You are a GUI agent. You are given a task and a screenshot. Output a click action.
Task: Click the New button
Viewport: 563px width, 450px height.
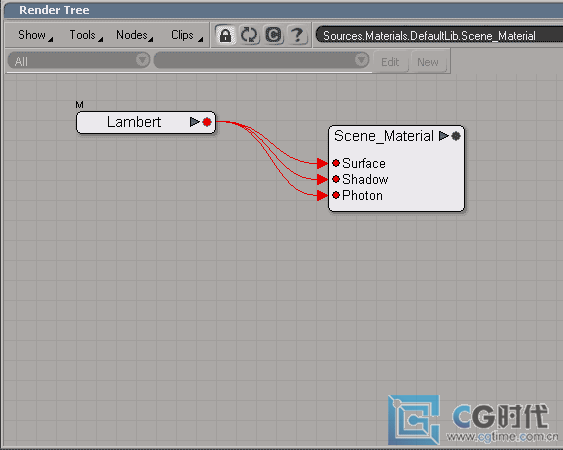428,62
